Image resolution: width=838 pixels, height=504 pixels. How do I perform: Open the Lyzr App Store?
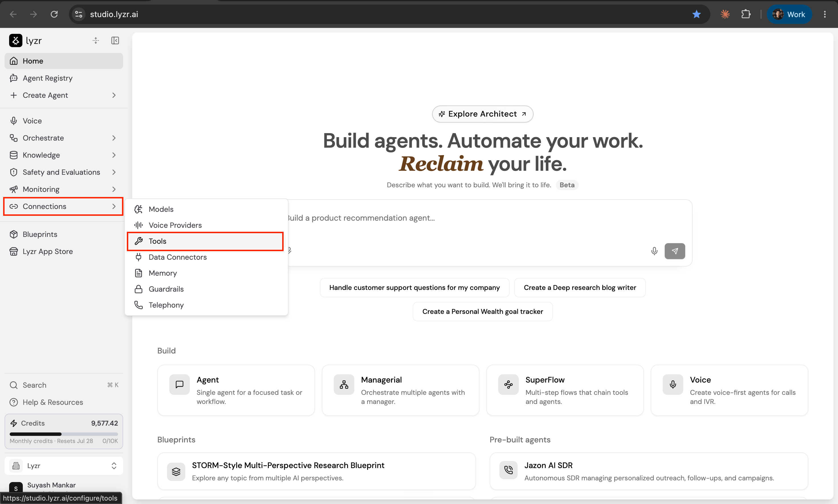point(64,251)
